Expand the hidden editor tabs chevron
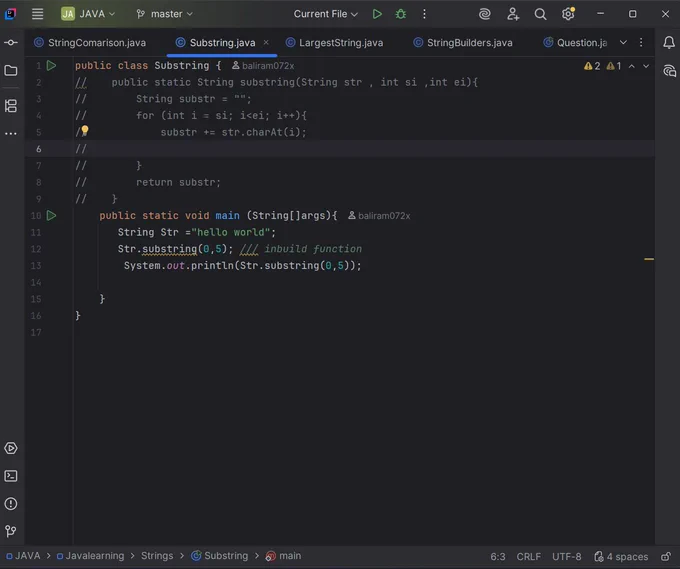 pos(623,43)
